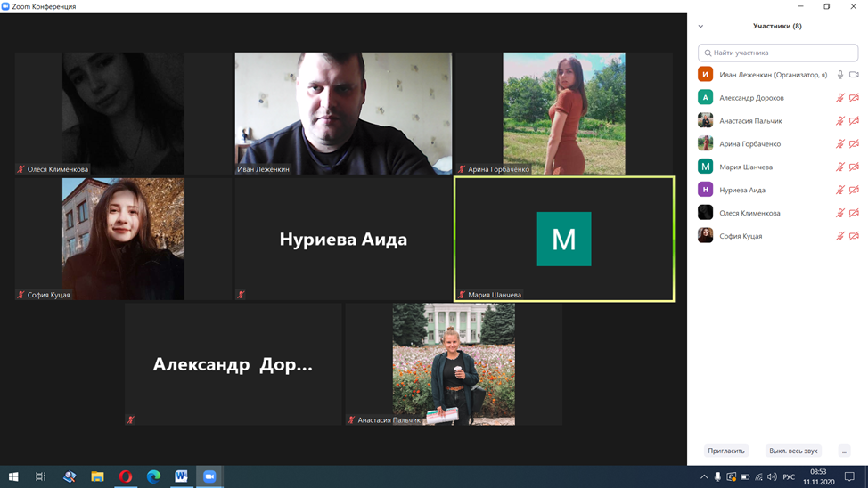Select Александр Дорохов green avatar in list

[705, 97]
